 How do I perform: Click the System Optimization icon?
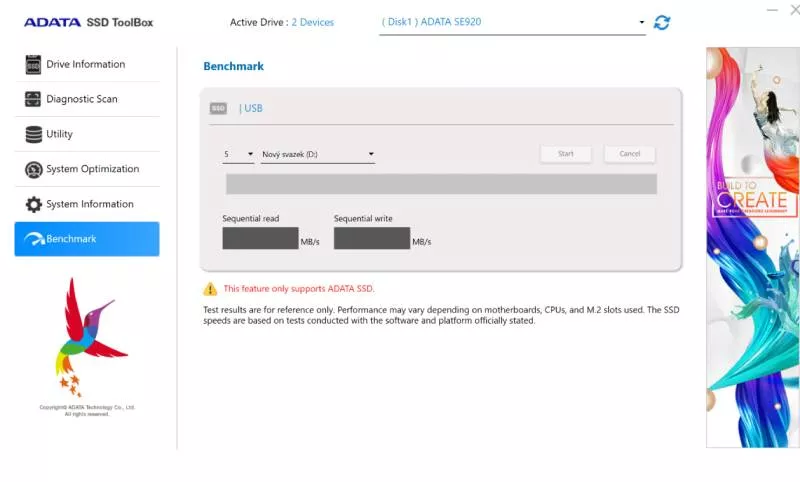[34, 170]
